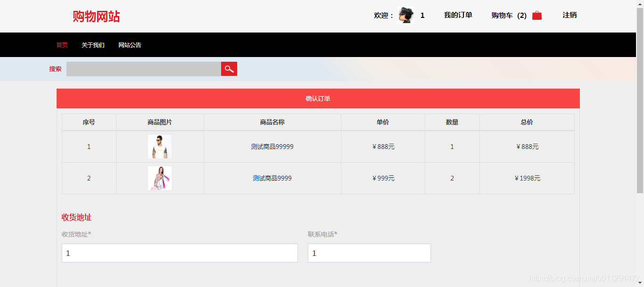Click the 购物网站 site logo
The width and height of the screenshot is (644, 287).
(x=96, y=16)
